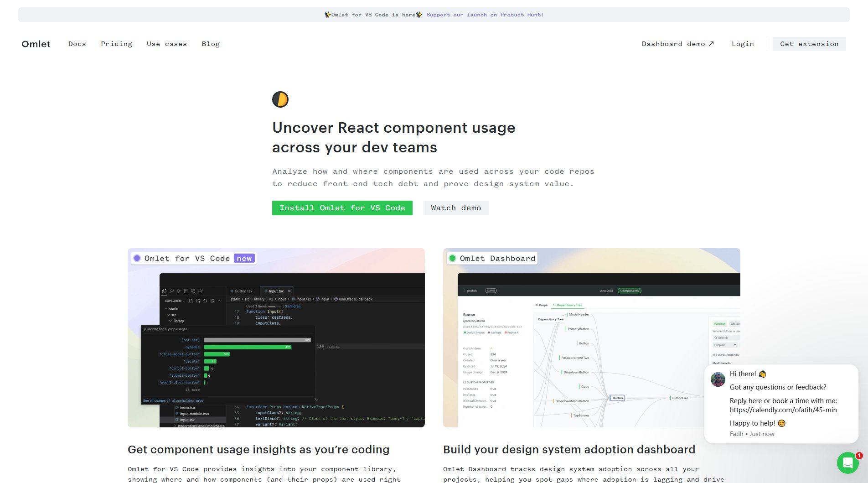The width and height of the screenshot is (868, 483).
Task: Open the Source Control icon in activity bar
Action: pyautogui.click(x=178, y=291)
